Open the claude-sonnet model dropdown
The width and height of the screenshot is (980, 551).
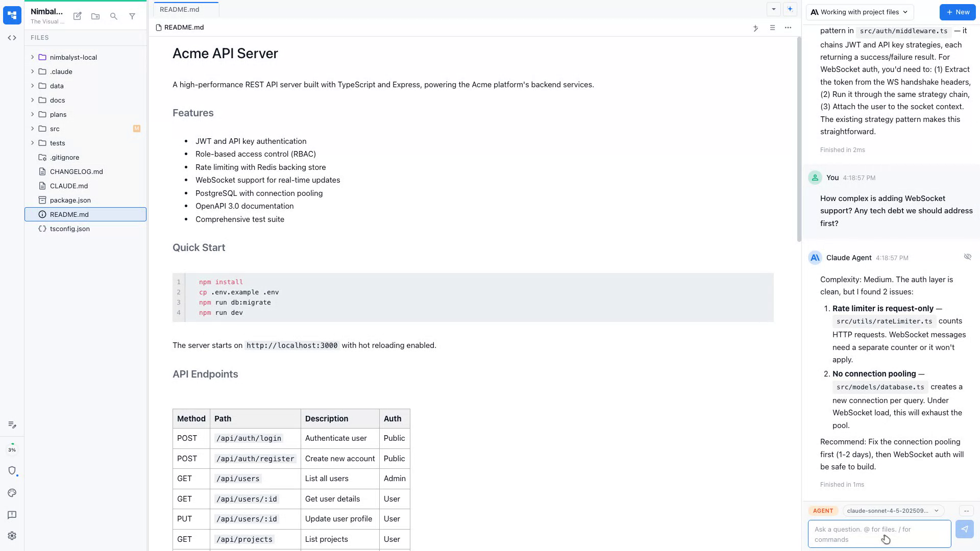click(x=892, y=511)
